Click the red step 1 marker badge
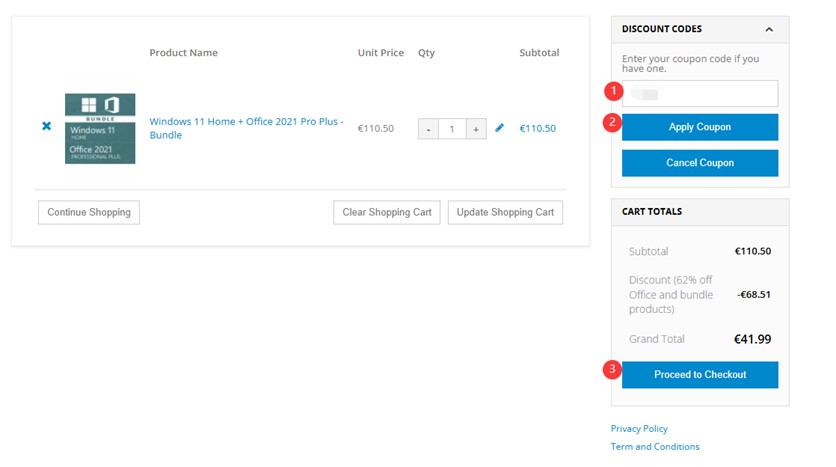 (612, 92)
